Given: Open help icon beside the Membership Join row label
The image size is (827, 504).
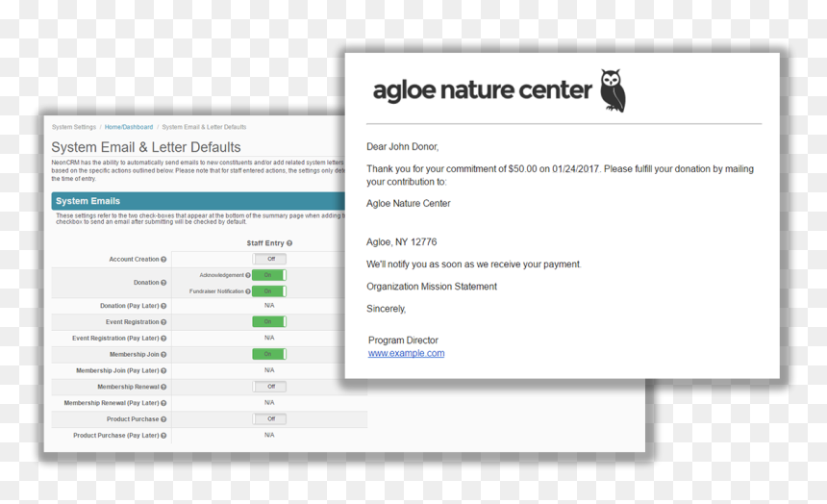Looking at the screenshot, I should (163, 355).
